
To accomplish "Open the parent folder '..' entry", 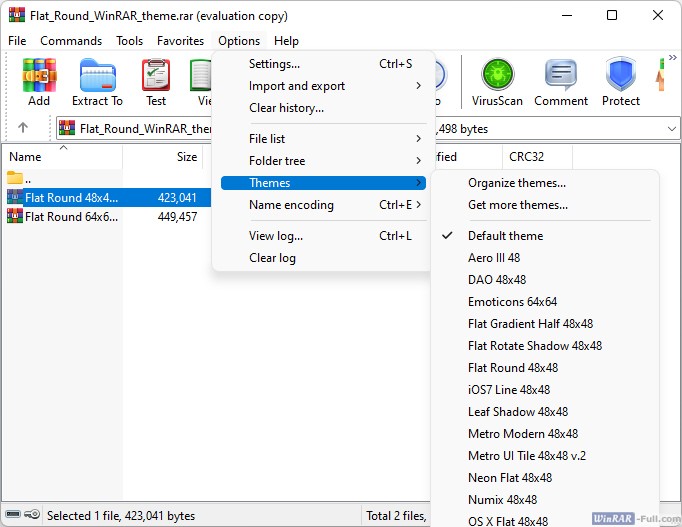I will tap(28, 177).
